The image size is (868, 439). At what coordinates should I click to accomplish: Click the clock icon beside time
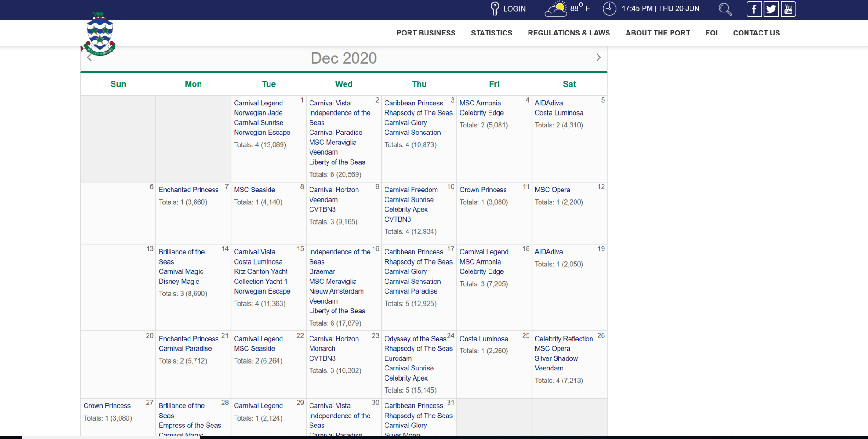tap(609, 9)
